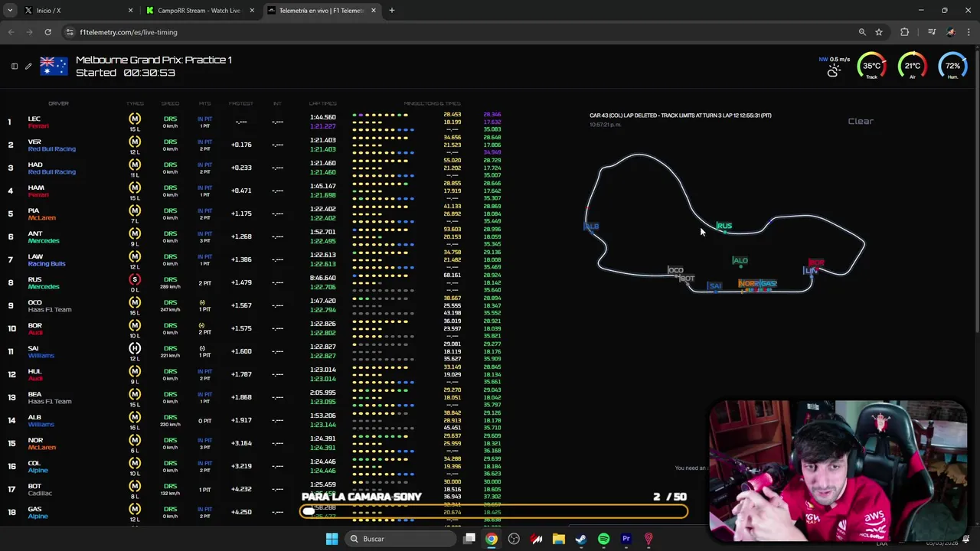Click the CAR 43 lap deleted message
Screen dimensions: 980x551
point(681,116)
